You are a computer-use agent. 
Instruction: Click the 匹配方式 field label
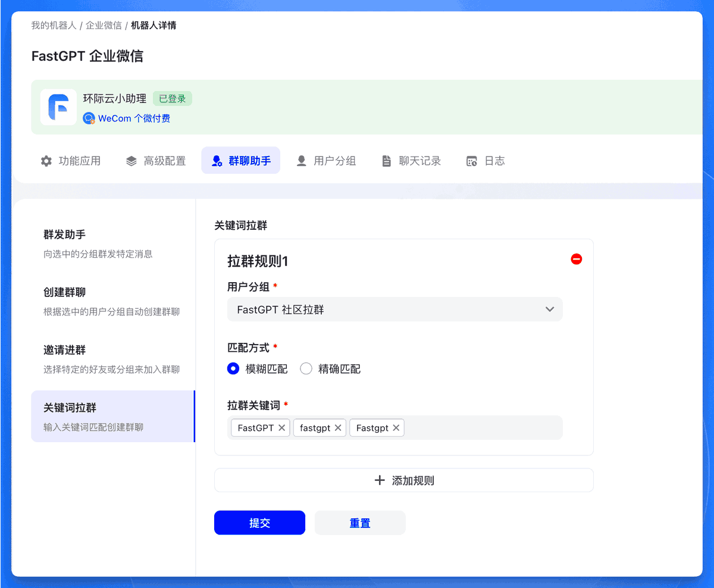(248, 348)
